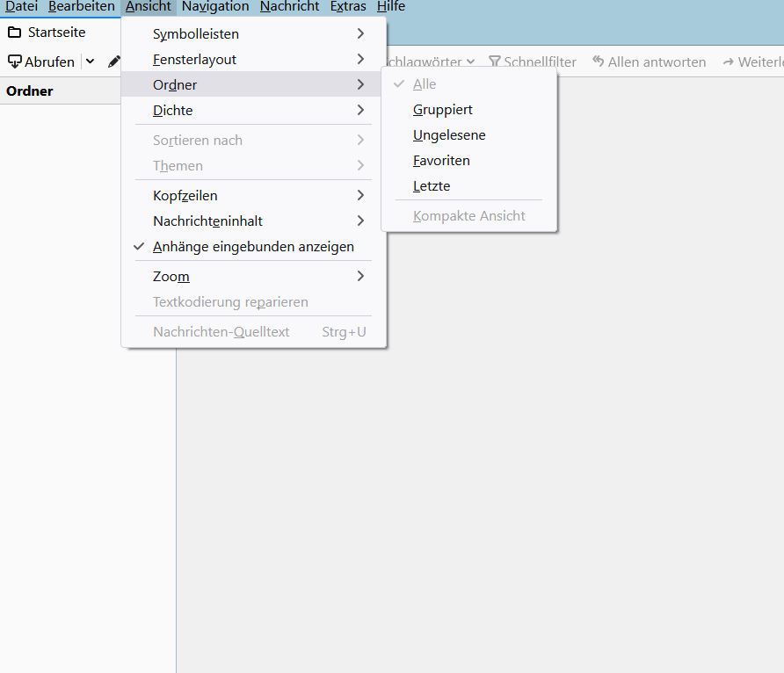Choose Favoriten folder view

pyautogui.click(x=469, y=161)
